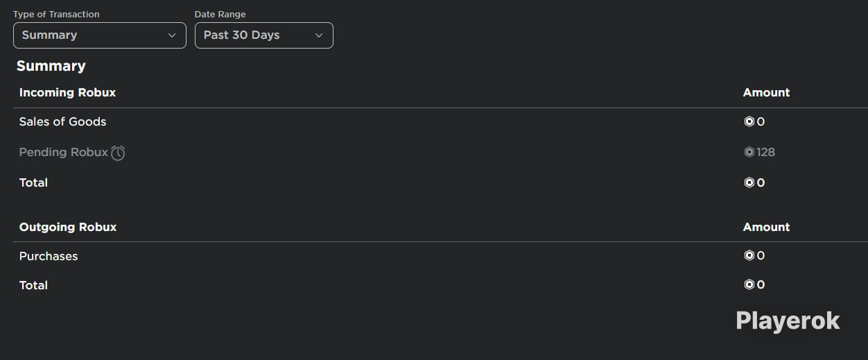Viewport: 868px width, 360px height.
Task: Open the Type of Transaction dropdown
Action: (x=100, y=35)
